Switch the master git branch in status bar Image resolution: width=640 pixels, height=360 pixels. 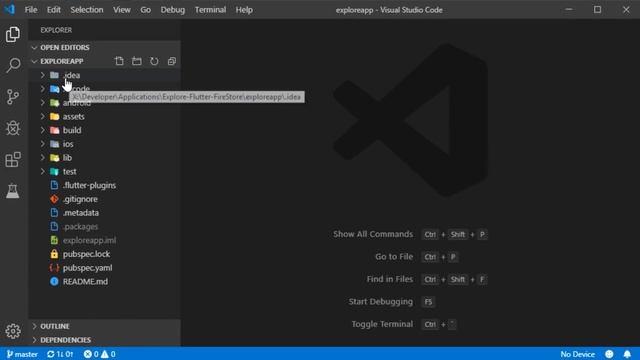pyautogui.click(x=22, y=354)
